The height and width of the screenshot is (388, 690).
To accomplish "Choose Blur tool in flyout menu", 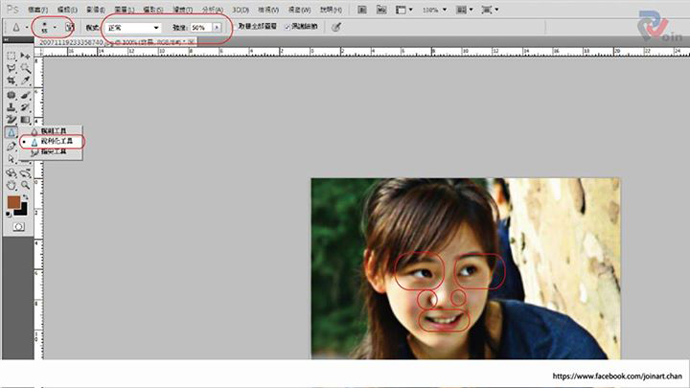I will pyautogui.click(x=51, y=131).
